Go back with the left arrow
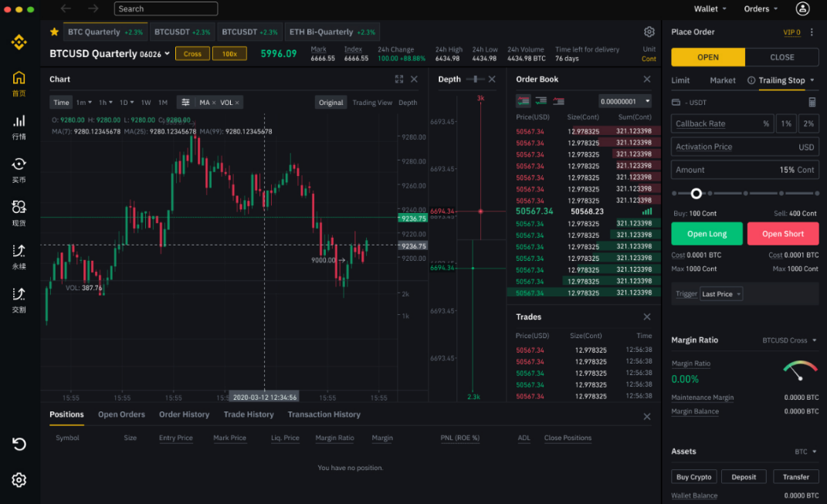The image size is (827, 504). (66, 8)
